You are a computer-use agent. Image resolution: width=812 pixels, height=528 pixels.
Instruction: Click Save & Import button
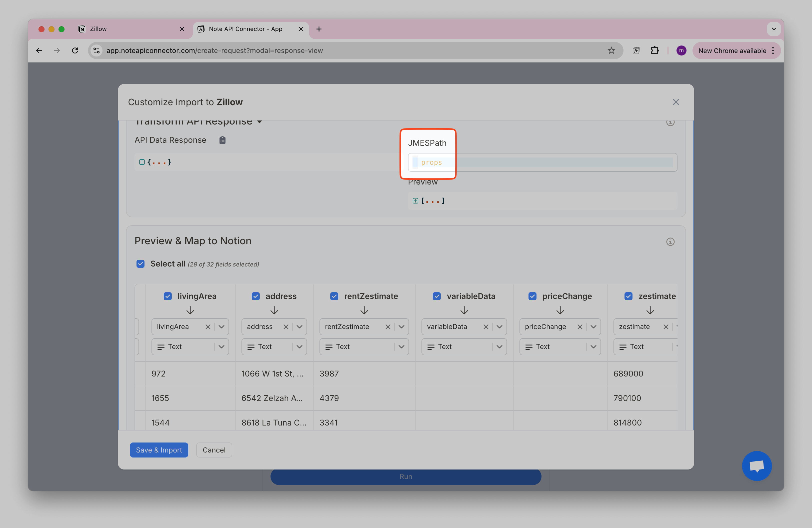(159, 450)
